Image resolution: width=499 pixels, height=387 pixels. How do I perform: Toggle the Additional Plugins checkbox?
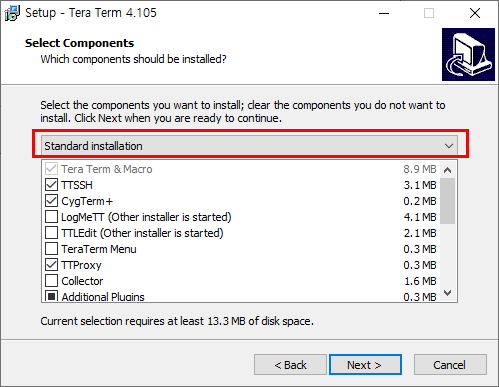pyautogui.click(x=51, y=296)
